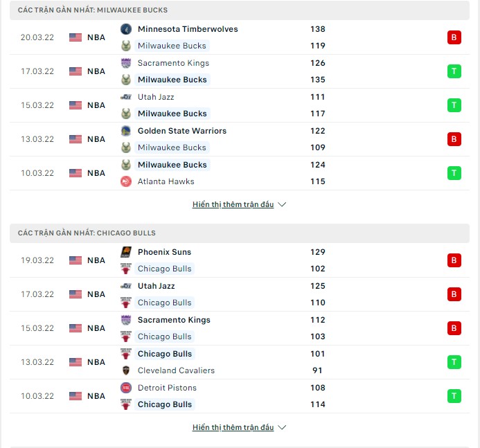The height and width of the screenshot is (448, 480).
Task: Click the US flag on 19.03.22 row
Action: click(75, 260)
